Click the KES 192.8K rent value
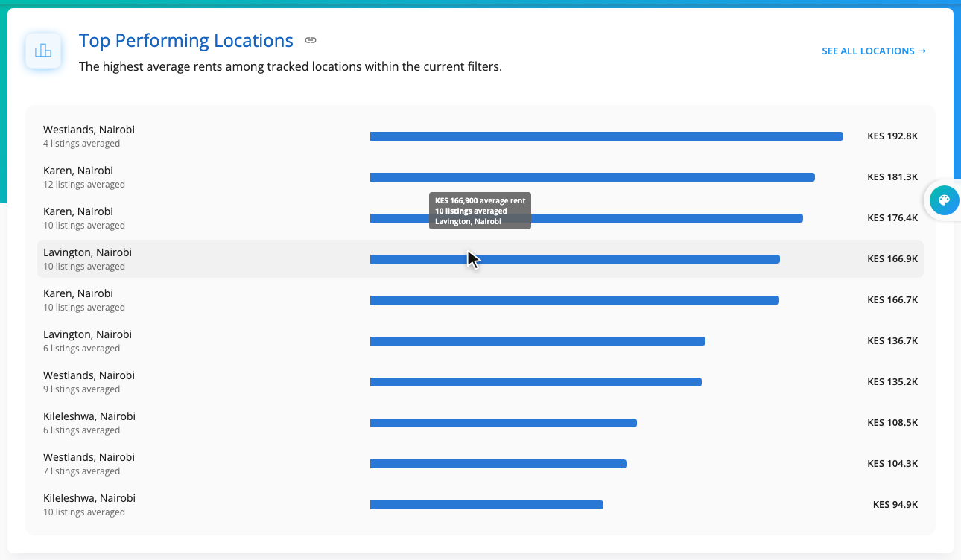This screenshot has height=560, width=961. [x=892, y=136]
